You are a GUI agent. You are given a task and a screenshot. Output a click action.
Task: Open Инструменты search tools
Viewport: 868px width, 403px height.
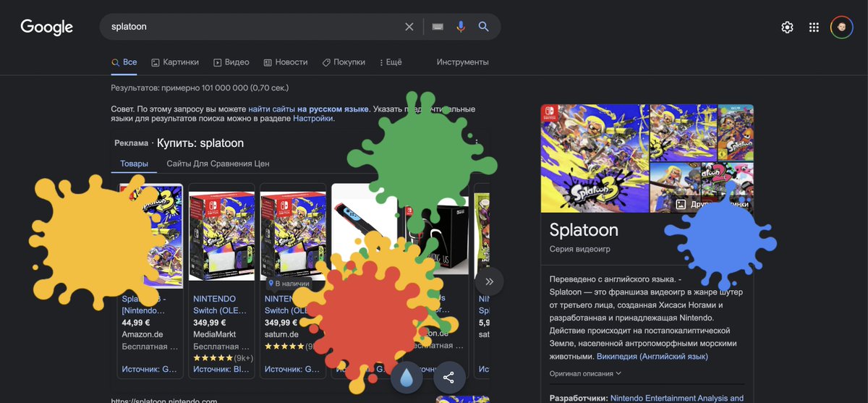point(462,62)
